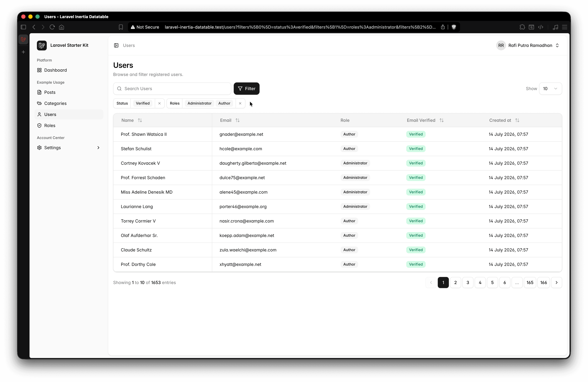
Task: Select email dulce75@example.net
Action: [242, 178]
